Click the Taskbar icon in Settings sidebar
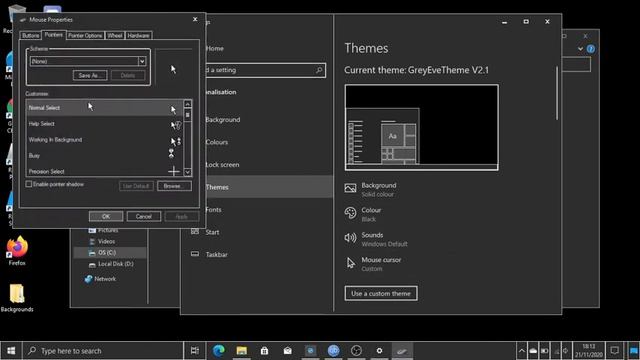 (x=195, y=254)
